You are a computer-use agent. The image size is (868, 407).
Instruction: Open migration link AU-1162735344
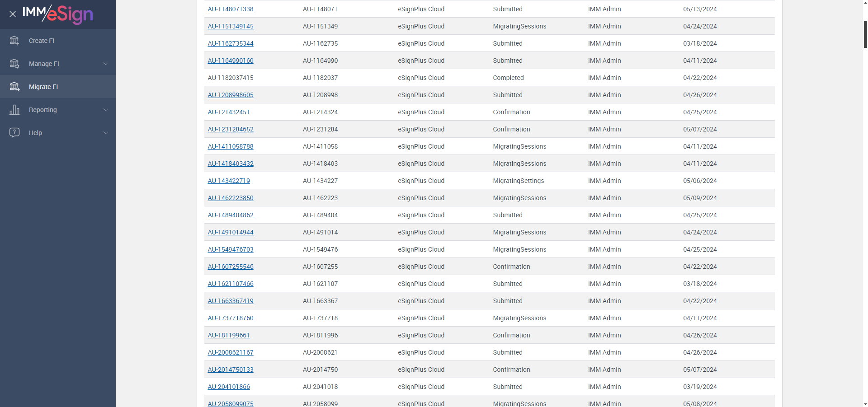pyautogui.click(x=231, y=43)
